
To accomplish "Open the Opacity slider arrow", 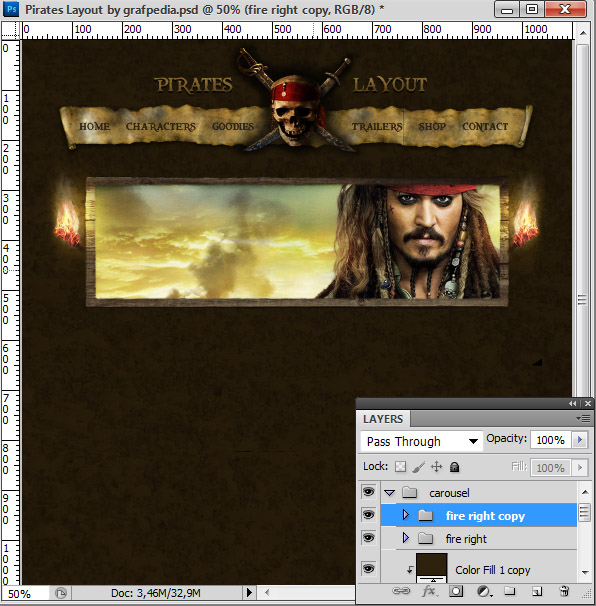I will (x=580, y=440).
